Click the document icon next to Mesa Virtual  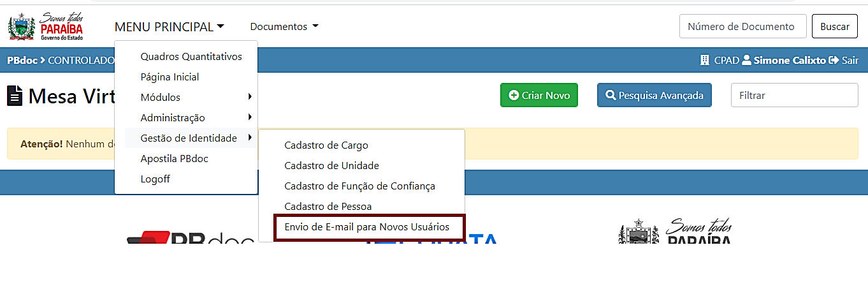pyautogui.click(x=15, y=96)
